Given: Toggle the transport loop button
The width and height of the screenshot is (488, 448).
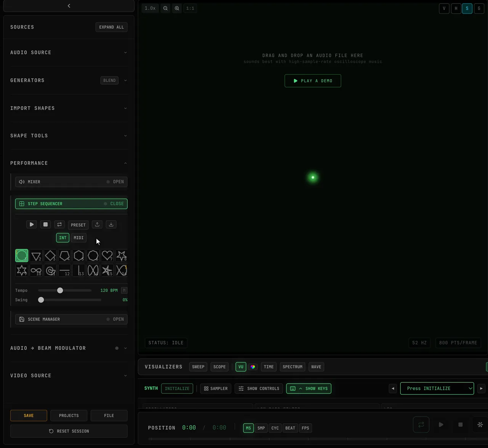Looking at the screenshot, I should coord(421,424).
